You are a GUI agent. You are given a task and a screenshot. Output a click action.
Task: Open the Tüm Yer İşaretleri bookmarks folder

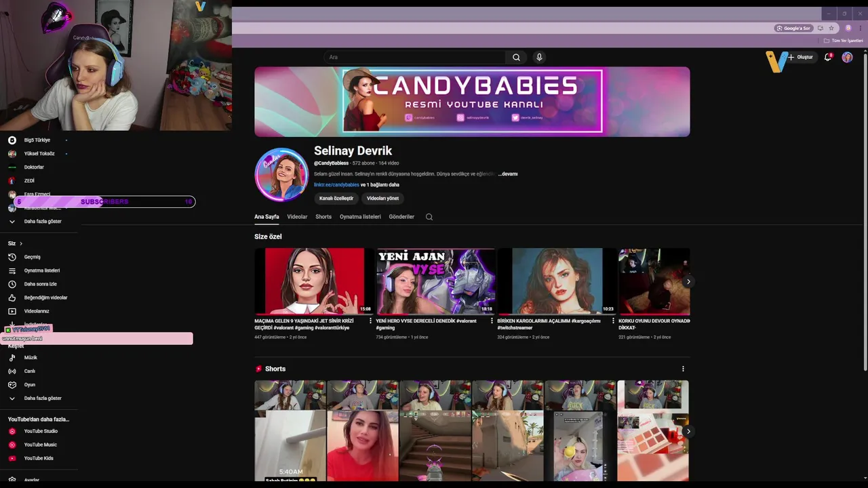(844, 41)
